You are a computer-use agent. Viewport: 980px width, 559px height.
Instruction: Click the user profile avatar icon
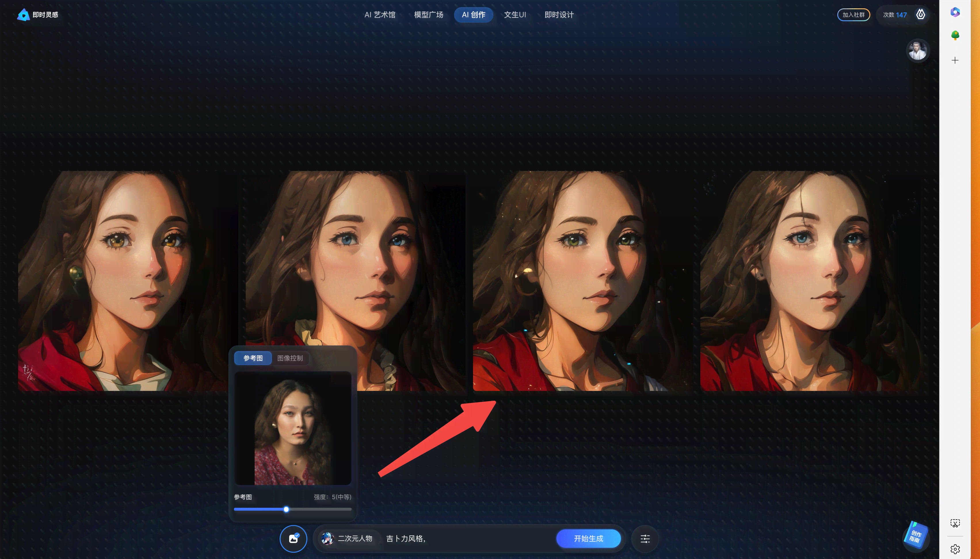point(917,50)
